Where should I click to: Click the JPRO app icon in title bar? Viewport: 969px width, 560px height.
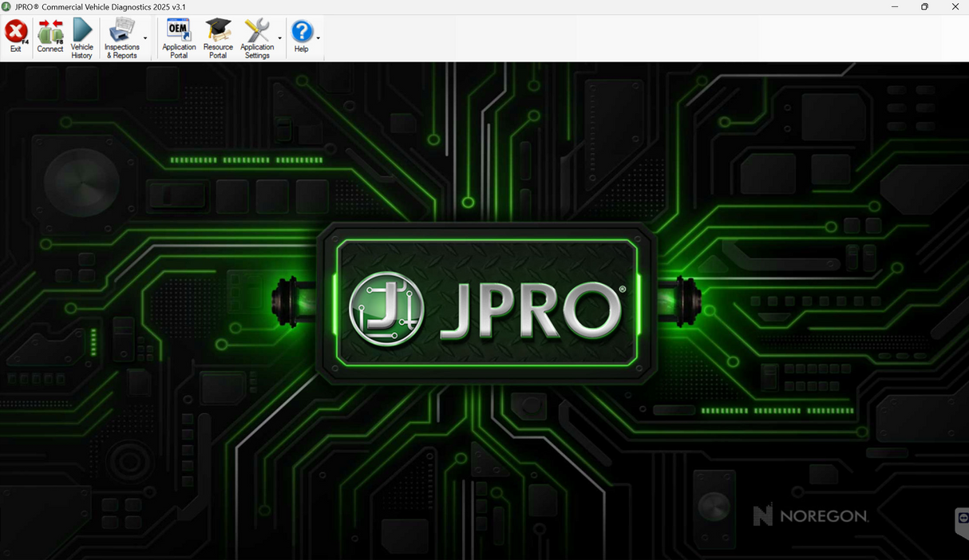[6, 6]
